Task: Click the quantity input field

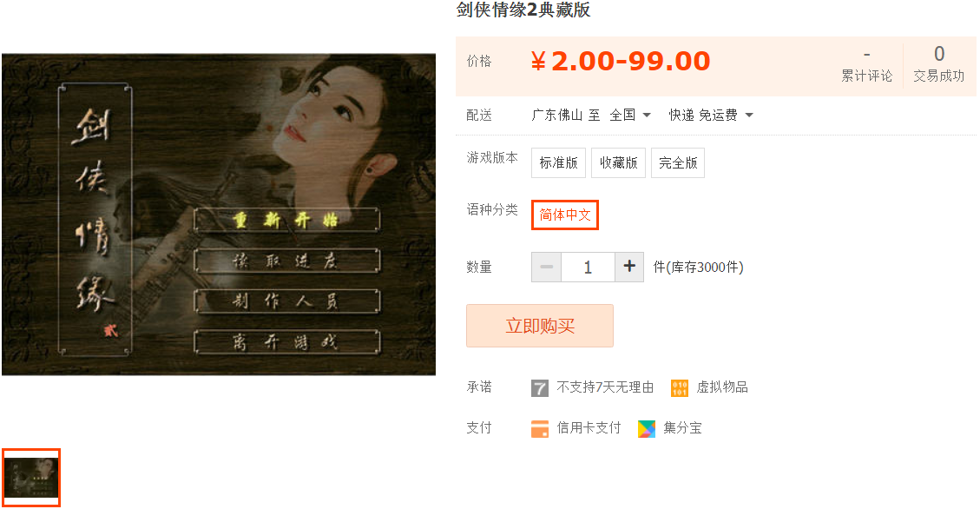Action: (588, 267)
